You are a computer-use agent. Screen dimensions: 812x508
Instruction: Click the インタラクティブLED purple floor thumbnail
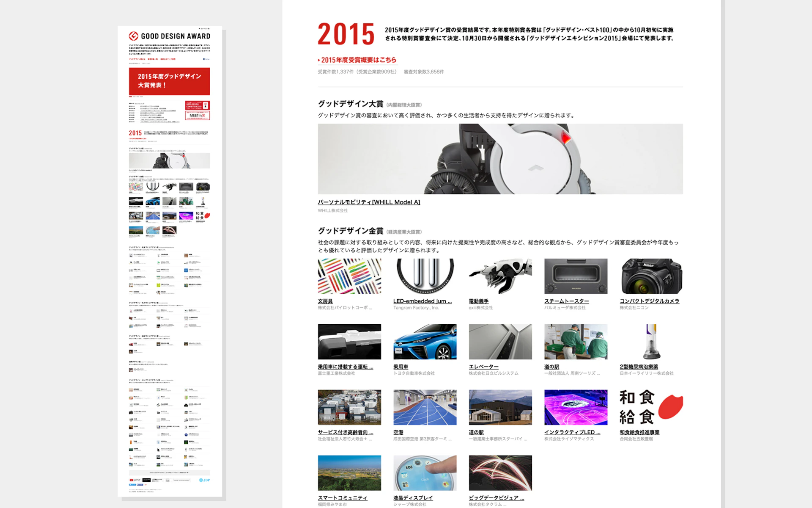click(576, 407)
